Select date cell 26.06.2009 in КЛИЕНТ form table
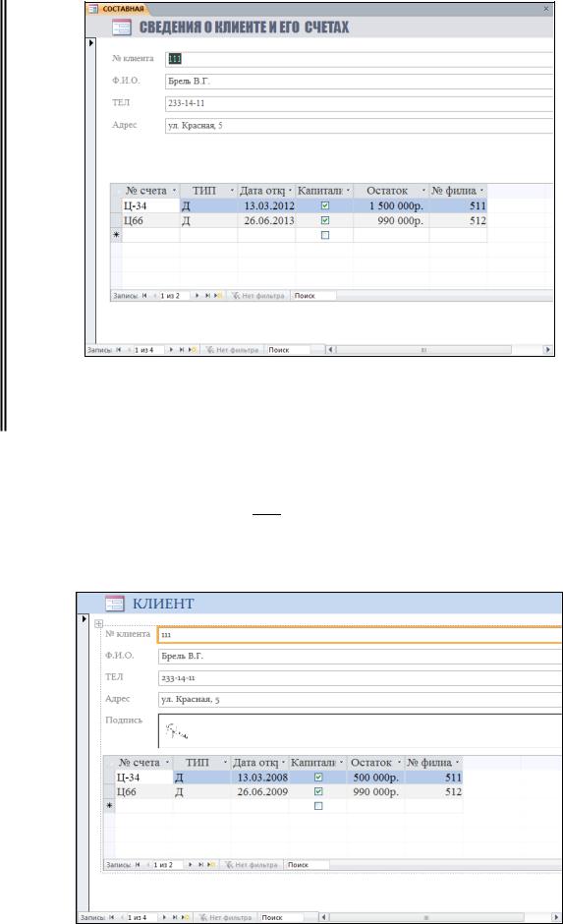The width and height of the screenshot is (563, 924). (259, 791)
